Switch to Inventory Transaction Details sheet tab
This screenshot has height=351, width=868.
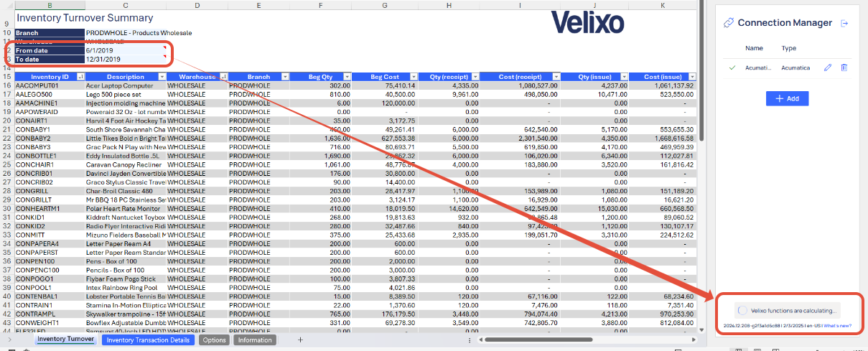(x=148, y=340)
